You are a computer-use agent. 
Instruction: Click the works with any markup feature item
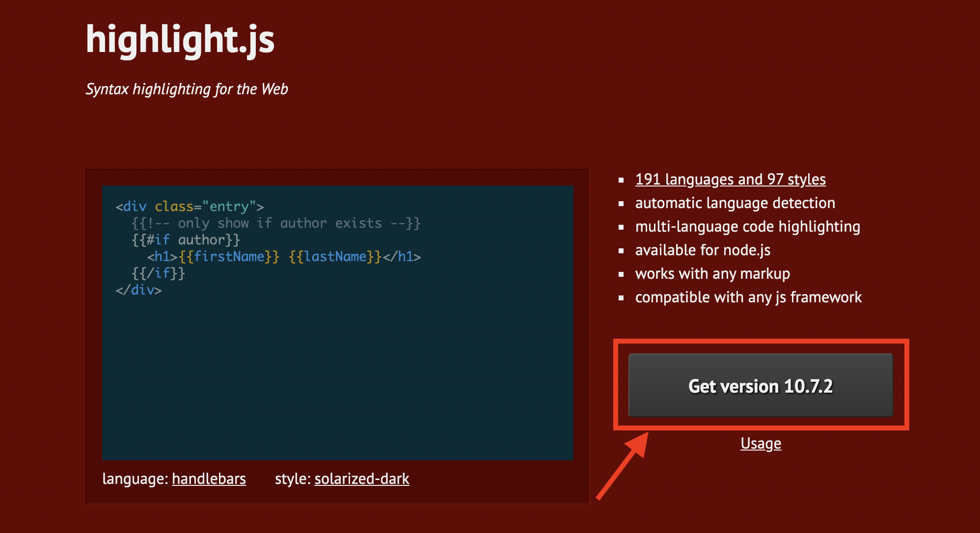click(x=712, y=273)
